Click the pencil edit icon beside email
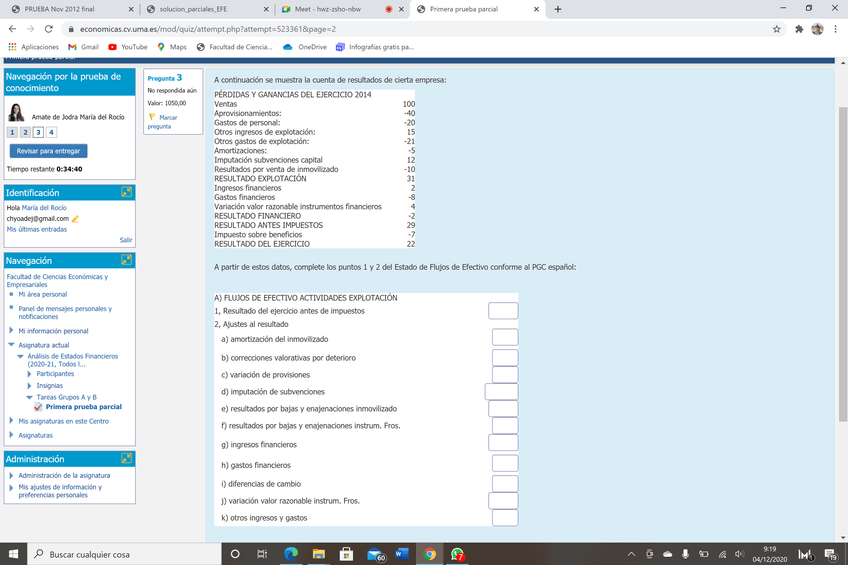 [x=75, y=219]
